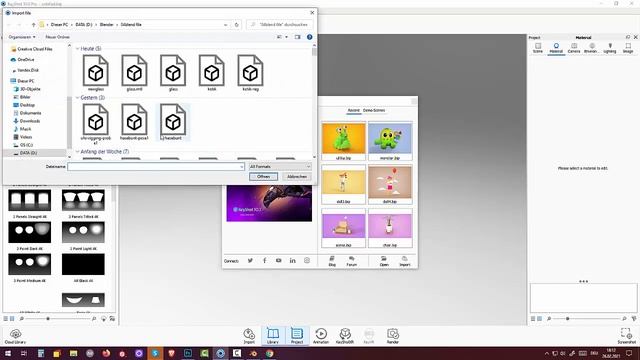Click the Import icon in the welcome window

404,261
